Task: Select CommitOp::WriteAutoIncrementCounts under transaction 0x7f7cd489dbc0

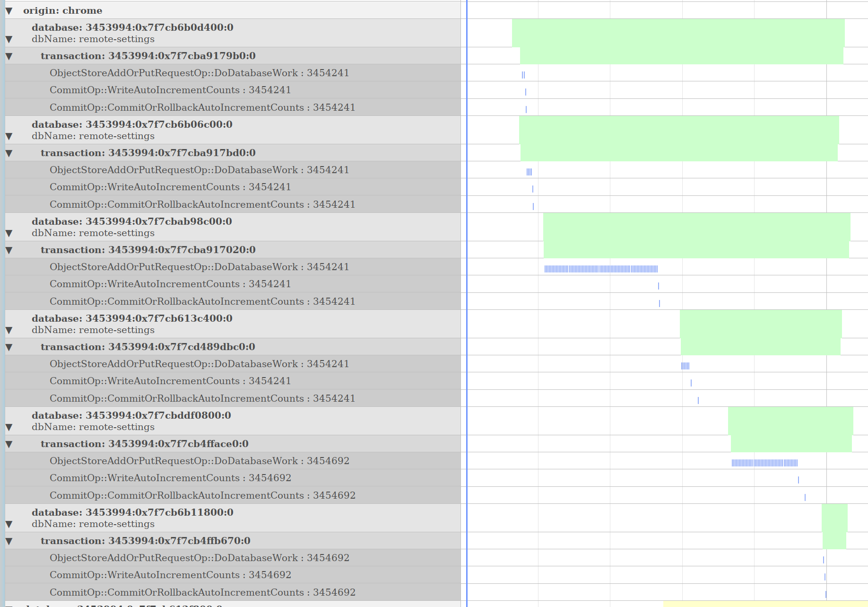Action: 233,381
